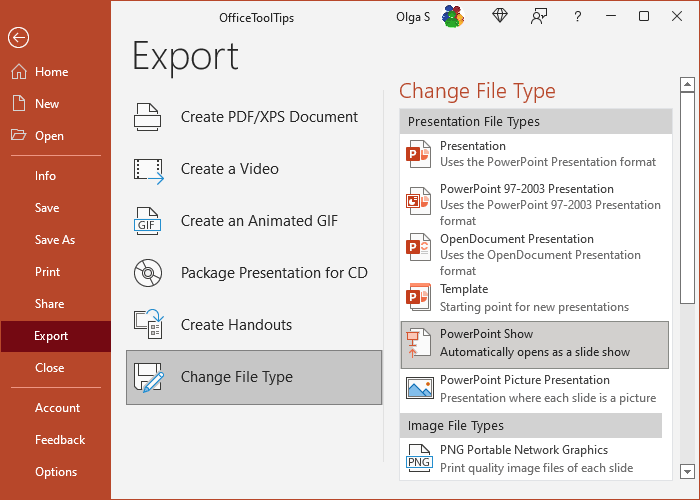The image size is (700, 500).
Task: Click the scrollbar down arrow
Action: [687, 471]
